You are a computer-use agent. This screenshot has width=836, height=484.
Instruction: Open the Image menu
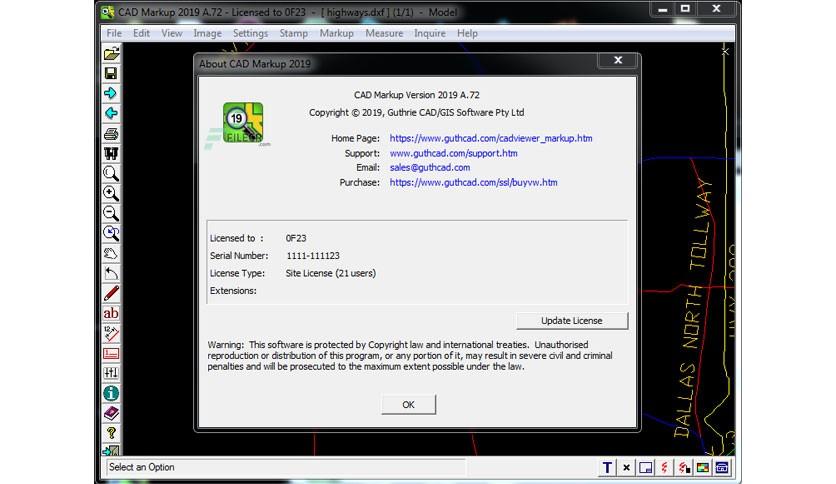pos(207,33)
